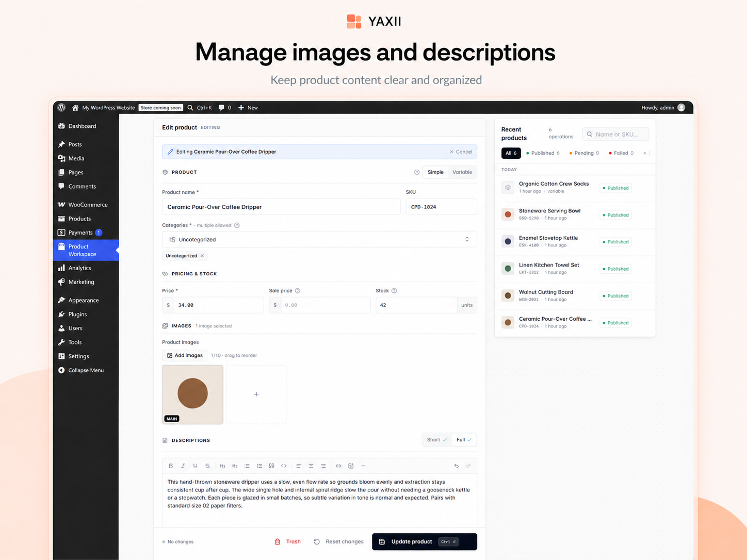Align description text left
The image size is (747, 560).
[299, 466]
